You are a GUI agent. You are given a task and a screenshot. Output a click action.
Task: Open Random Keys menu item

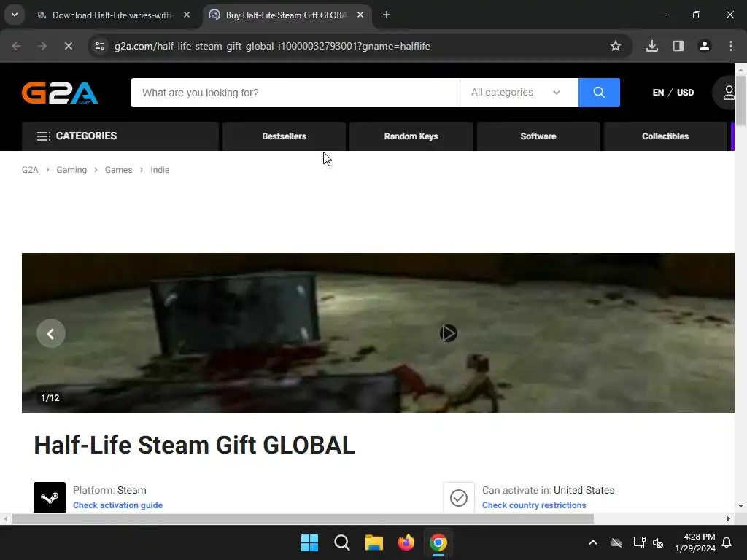[411, 136]
